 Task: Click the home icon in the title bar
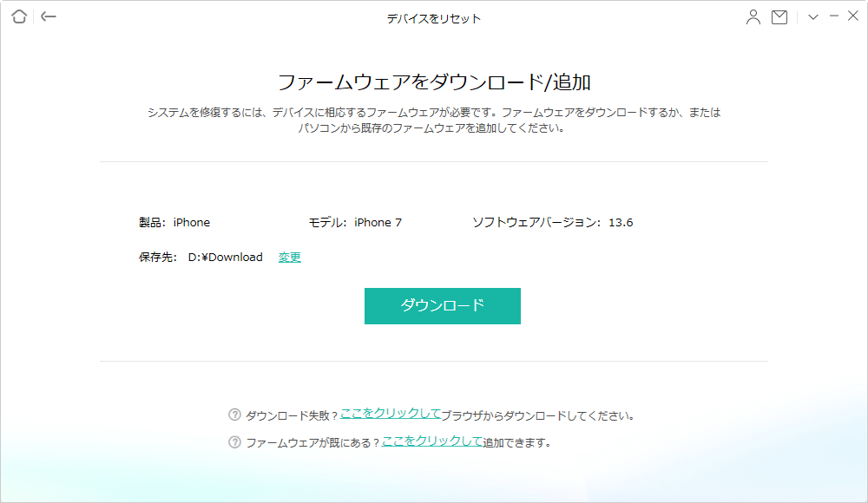[x=18, y=16]
